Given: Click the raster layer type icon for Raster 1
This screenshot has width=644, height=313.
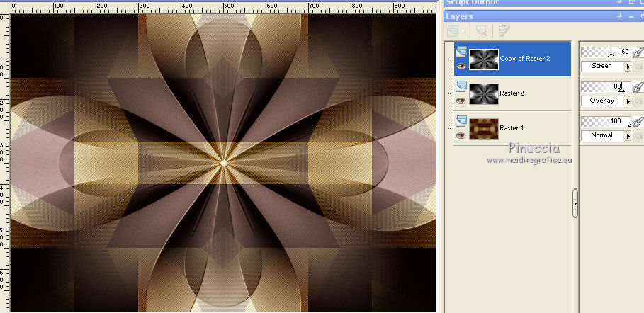Looking at the screenshot, I should 461,120.
